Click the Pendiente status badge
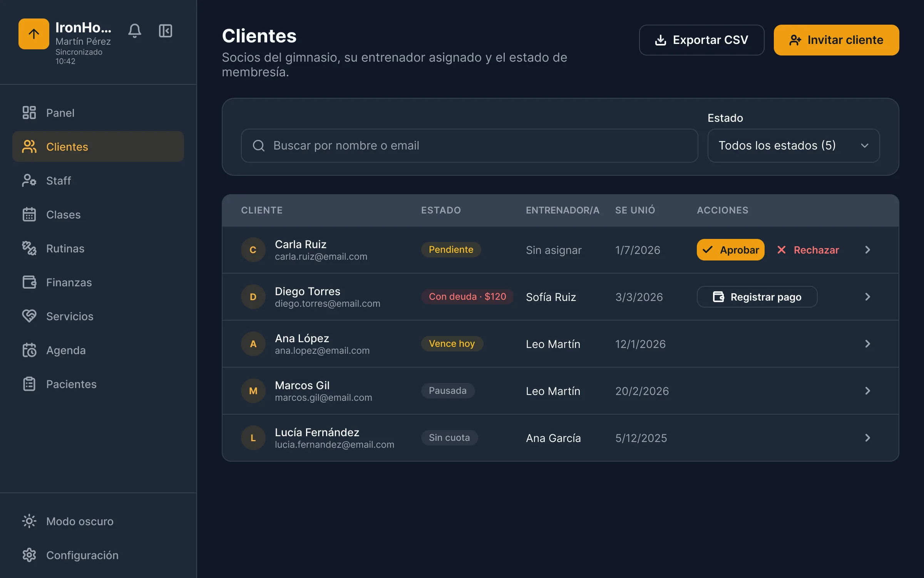The width and height of the screenshot is (924, 578). point(451,250)
